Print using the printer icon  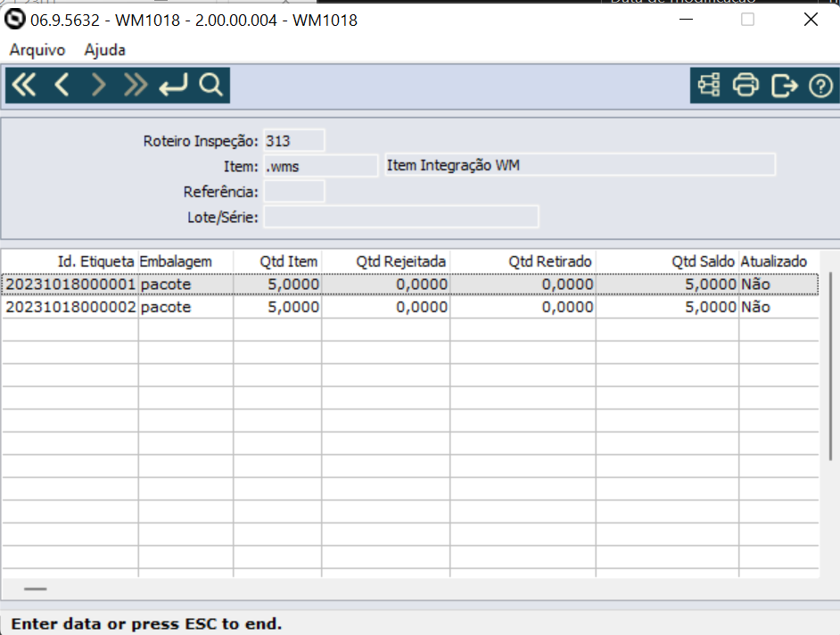pyautogui.click(x=745, y=86)
